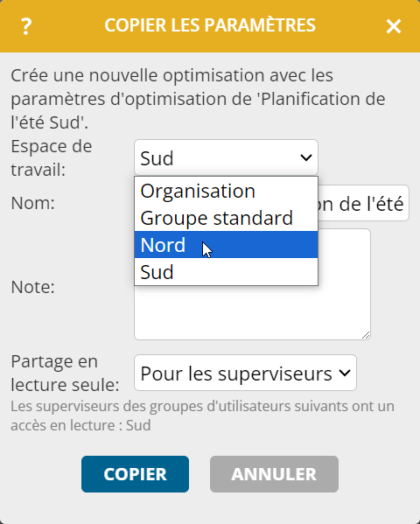Open the Pour les superviseurs dropdown
The height and width of the screenshot is (524, 420).
click(245, 373)
